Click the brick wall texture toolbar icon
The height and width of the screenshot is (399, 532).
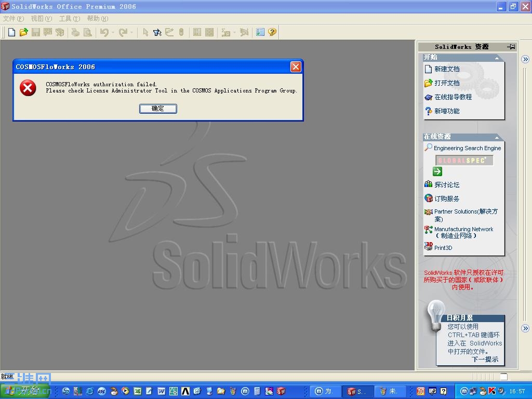[209, 32]
